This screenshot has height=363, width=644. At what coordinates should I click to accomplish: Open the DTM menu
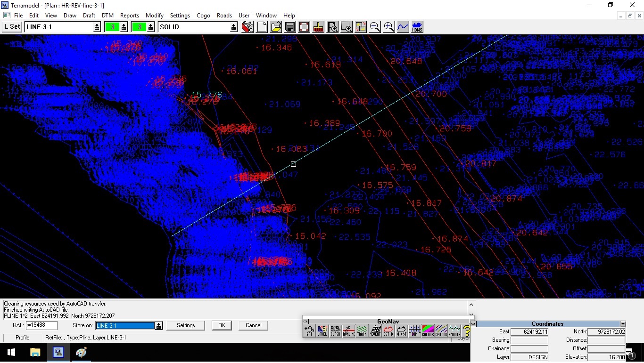coord(107,15)
